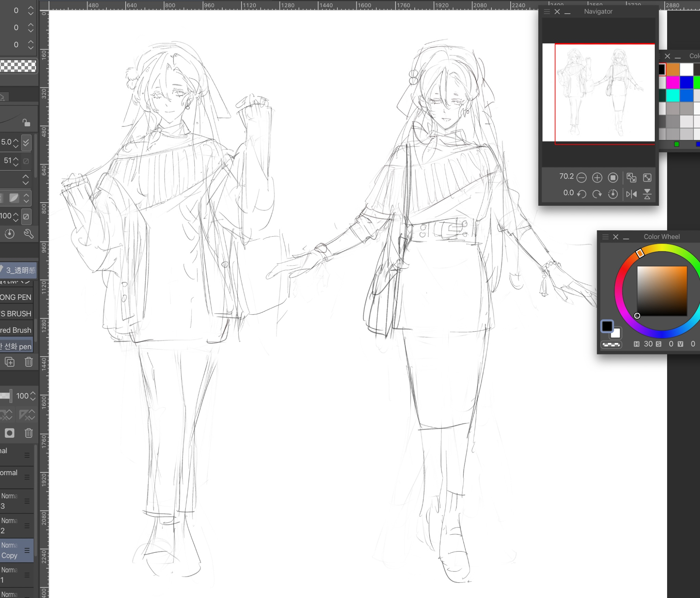Zoom out in Navigator panel

pos(581,178)
